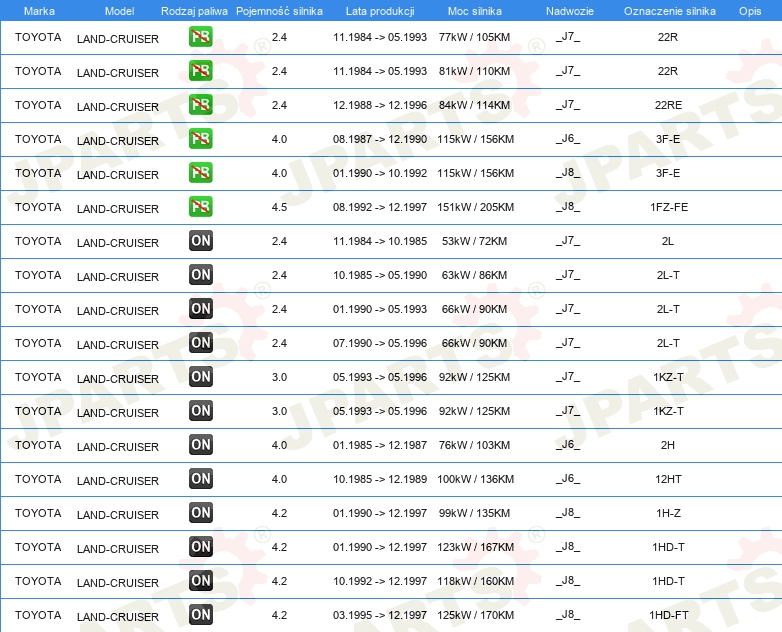Click petrol icon in 01.1990 3F-E row
782x632 pixels.
click(200, 173)
